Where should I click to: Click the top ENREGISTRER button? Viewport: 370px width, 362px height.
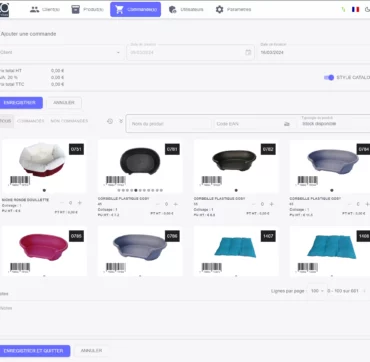[x=20, y=103]
